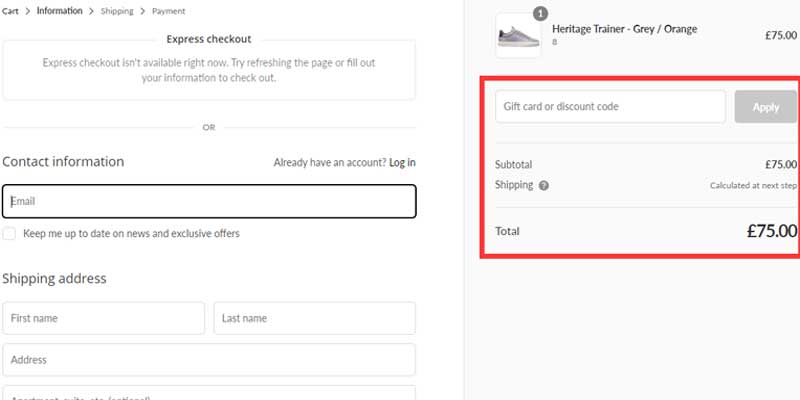This screenshot has height=400, width=800.
Task: Go back to Cart in breadcrumb
Action: pyautogui.click(x=11, y=11)
